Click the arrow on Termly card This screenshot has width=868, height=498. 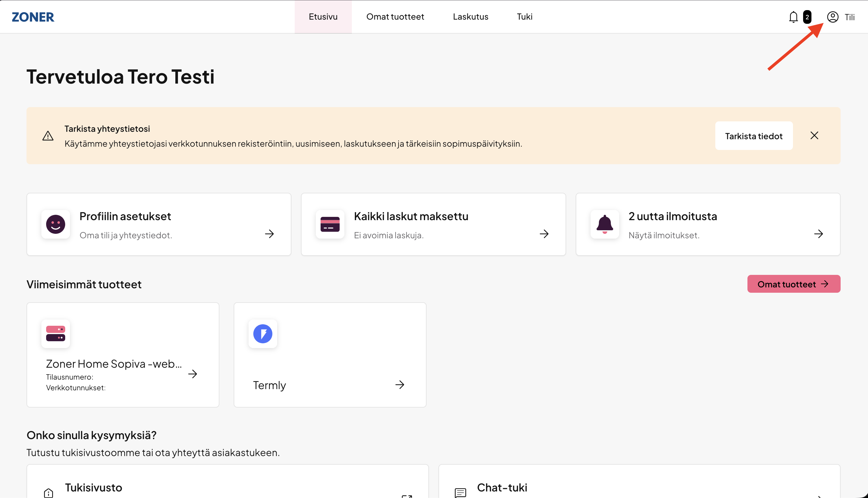[x=399, y=384]
